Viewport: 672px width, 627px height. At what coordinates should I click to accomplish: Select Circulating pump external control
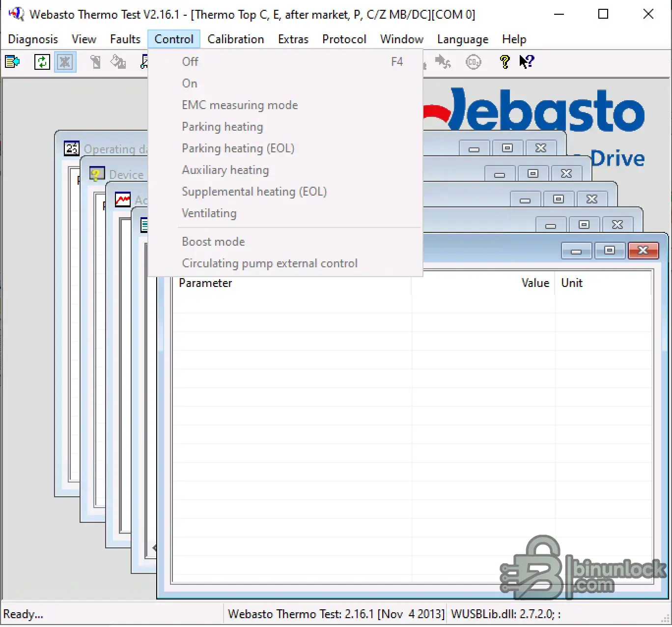pyautogui.click(x=285, y=263)
